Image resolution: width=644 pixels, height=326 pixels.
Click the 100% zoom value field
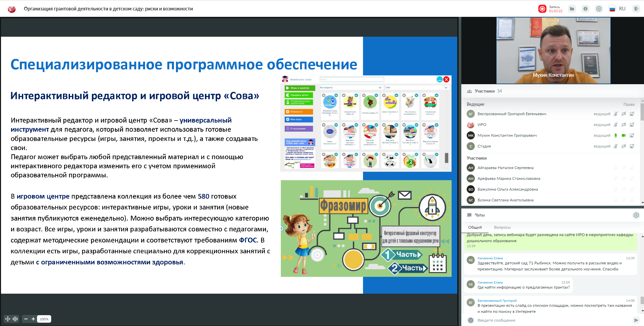(44, 319)
